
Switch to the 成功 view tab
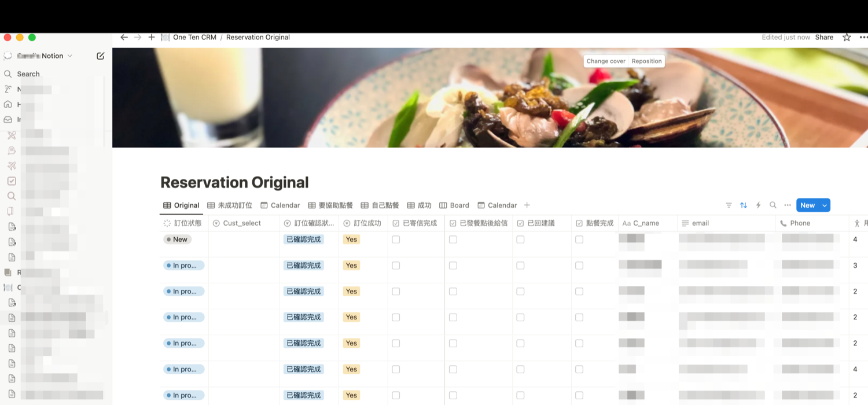click(x=420, y=205)
